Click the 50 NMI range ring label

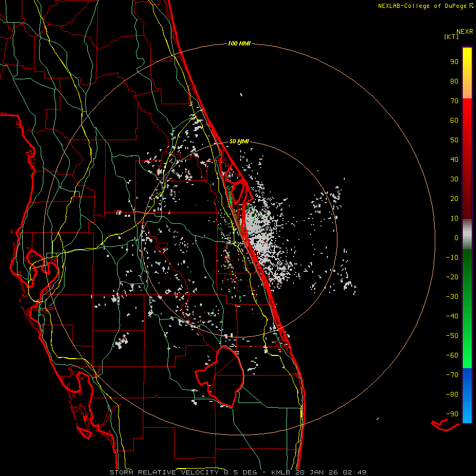tap(239, 141)
